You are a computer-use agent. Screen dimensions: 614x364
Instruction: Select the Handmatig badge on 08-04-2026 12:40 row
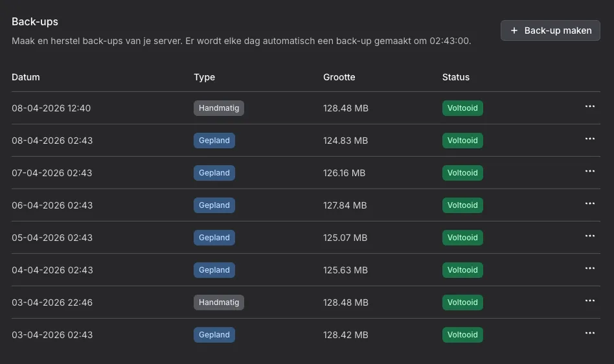point(219,108)
